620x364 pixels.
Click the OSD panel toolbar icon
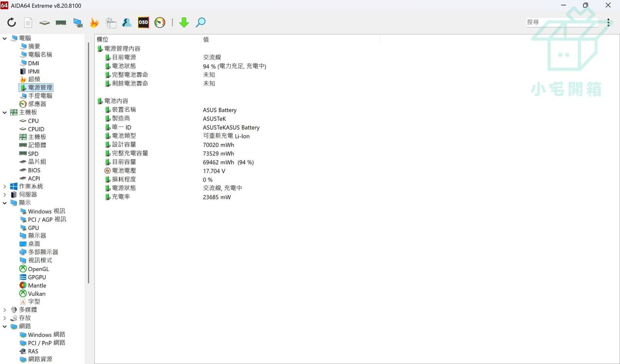(143, 22)
